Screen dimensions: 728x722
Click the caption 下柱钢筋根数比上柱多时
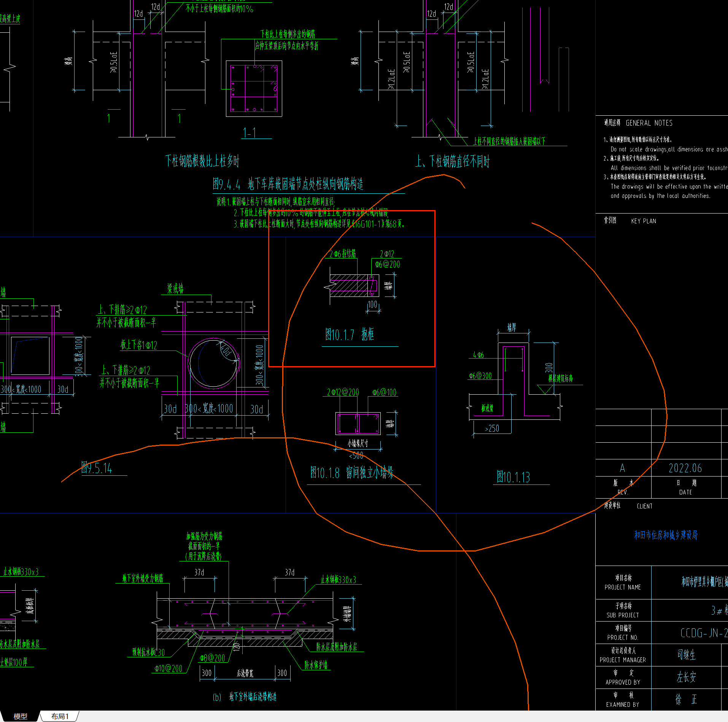pyautogui.click(x=202, y=161)
